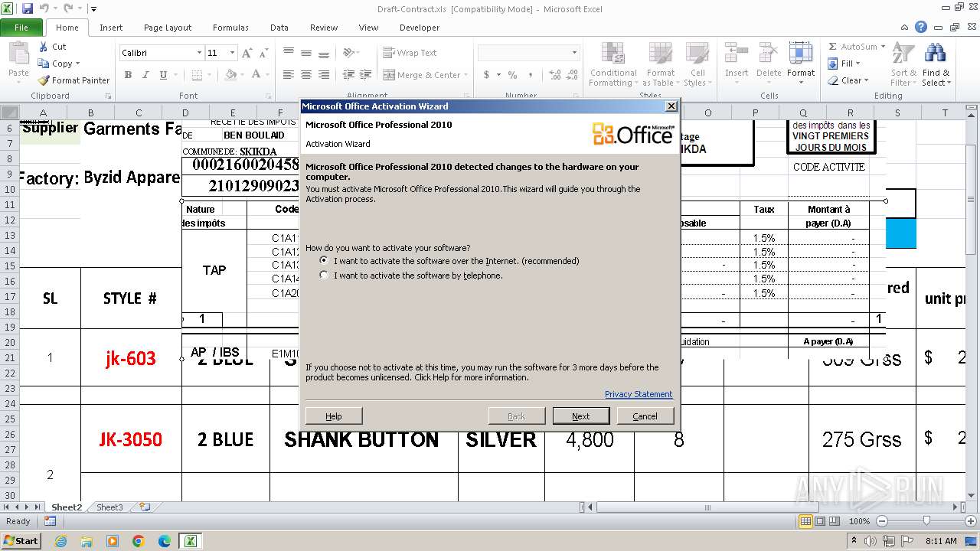980x551 pixels.
Task: Open Excel Help question mark icon
Action: pyautogui.click(x=922, y=27)
